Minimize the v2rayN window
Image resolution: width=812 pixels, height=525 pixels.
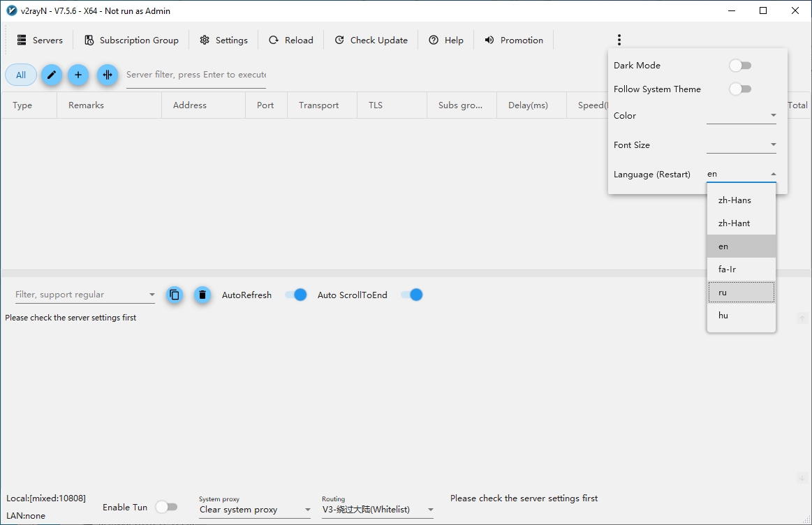[732, 11]
